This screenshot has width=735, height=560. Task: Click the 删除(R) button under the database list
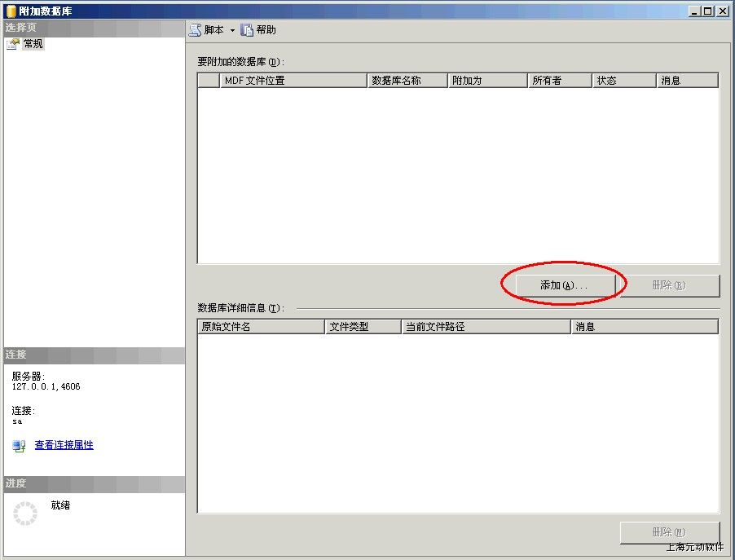669,286
